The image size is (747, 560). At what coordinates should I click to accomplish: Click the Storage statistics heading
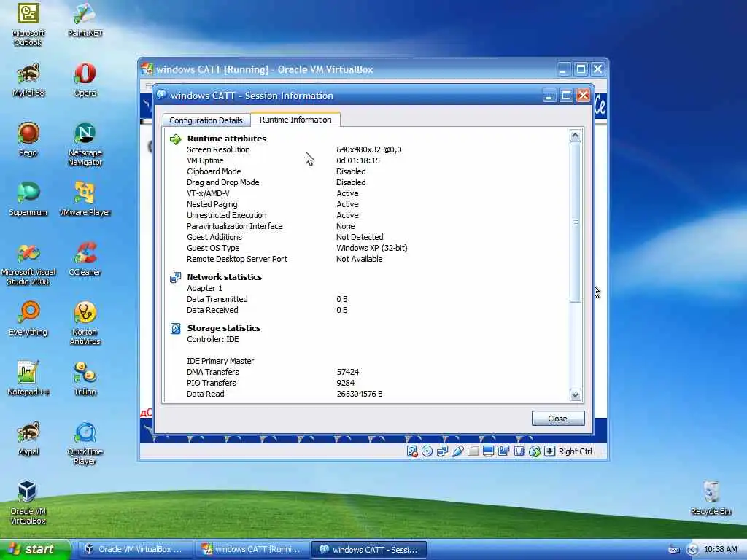click(224, 328)
